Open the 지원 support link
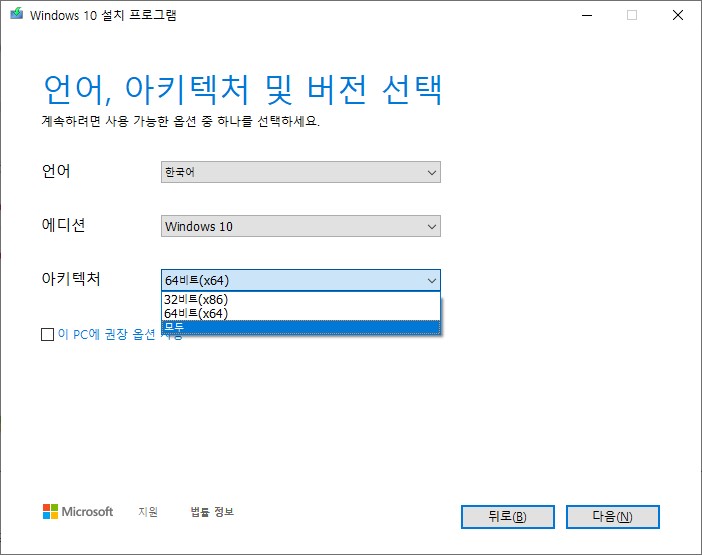The height and width of the screenshot is (555, 702). point(148,512)
